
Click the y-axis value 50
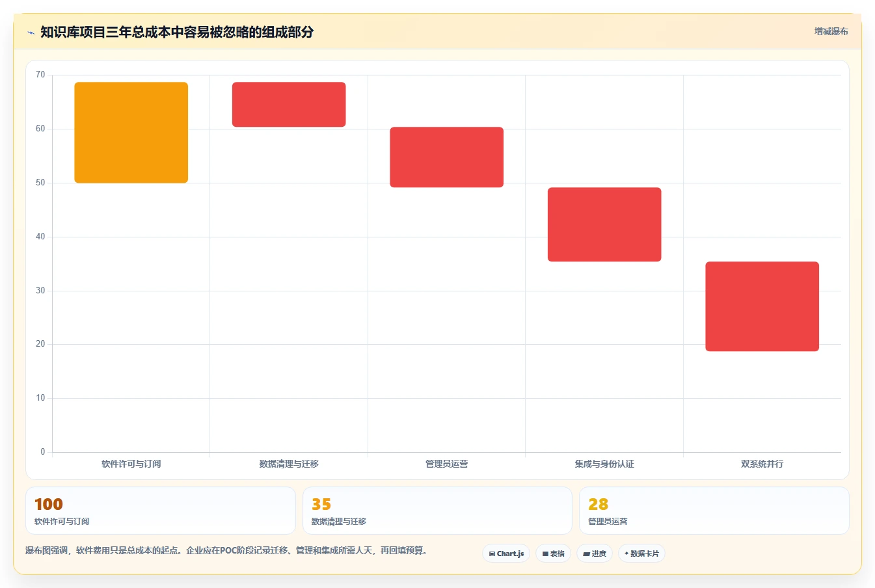pyautogui.click(x=40, y=183)
